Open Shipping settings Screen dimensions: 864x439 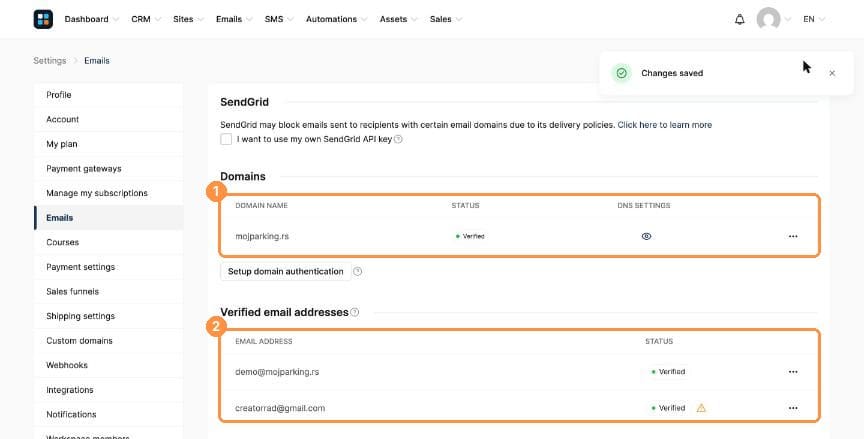pyautogui.click(x=109, y=316)
